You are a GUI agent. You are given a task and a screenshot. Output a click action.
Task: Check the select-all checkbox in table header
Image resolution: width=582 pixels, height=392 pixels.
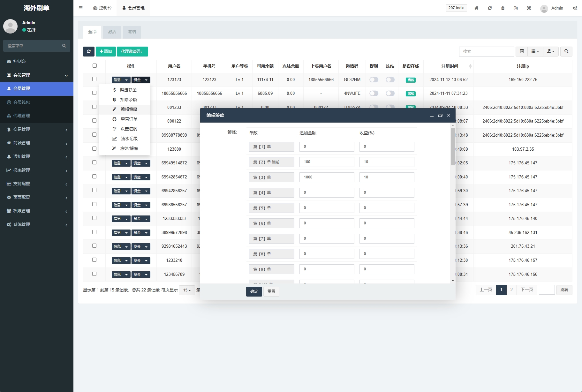click(94, 66)
